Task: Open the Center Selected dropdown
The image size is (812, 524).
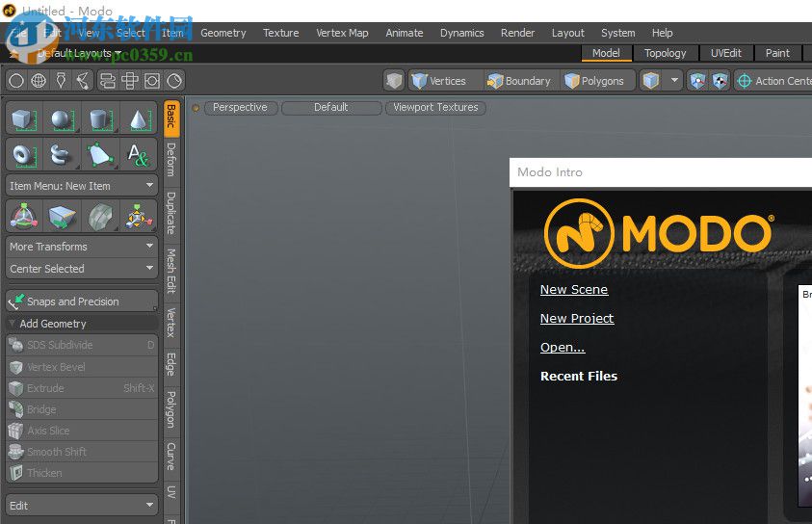Action: pyautogui.click(x=82, y=269)
